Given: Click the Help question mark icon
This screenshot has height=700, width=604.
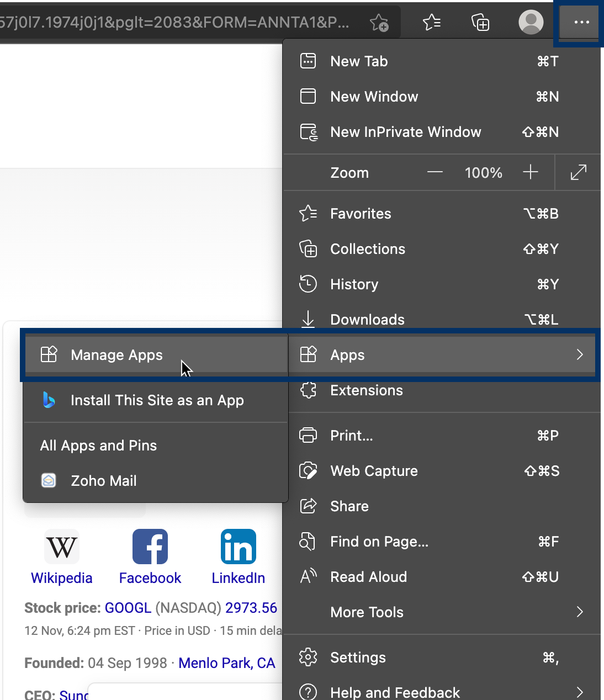Looking at the screenshot, I should tap(308, 692).
